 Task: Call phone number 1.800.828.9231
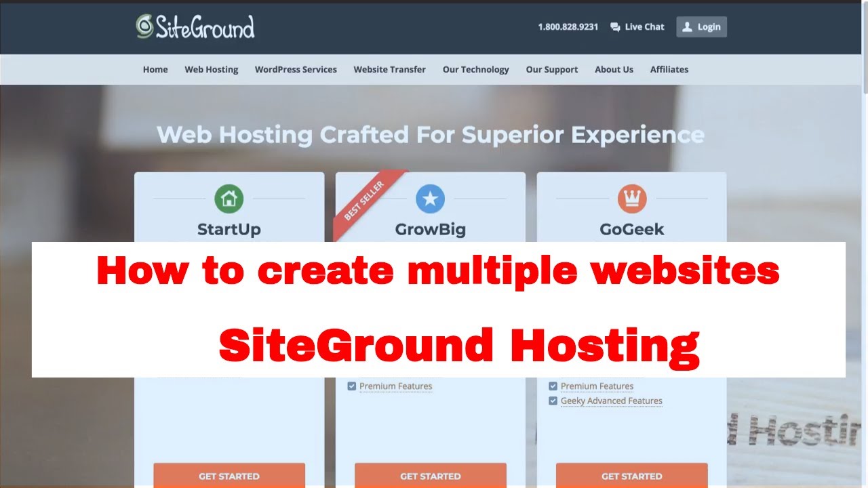pos(568,27)
